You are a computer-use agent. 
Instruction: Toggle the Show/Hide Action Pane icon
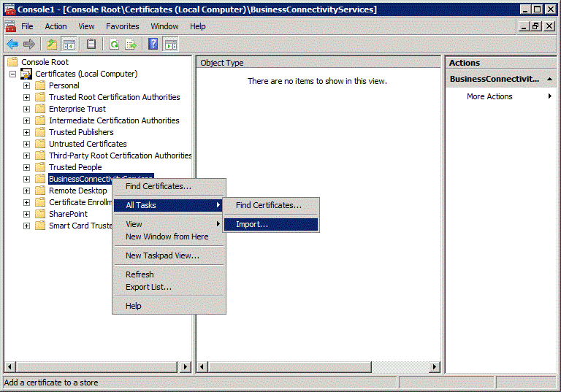click(x=171, y=45)
